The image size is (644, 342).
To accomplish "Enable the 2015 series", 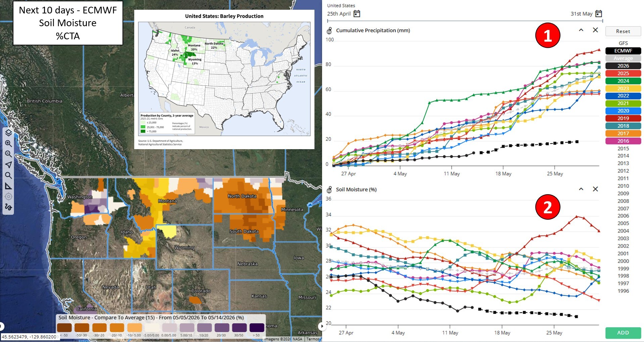I will 623,148.
